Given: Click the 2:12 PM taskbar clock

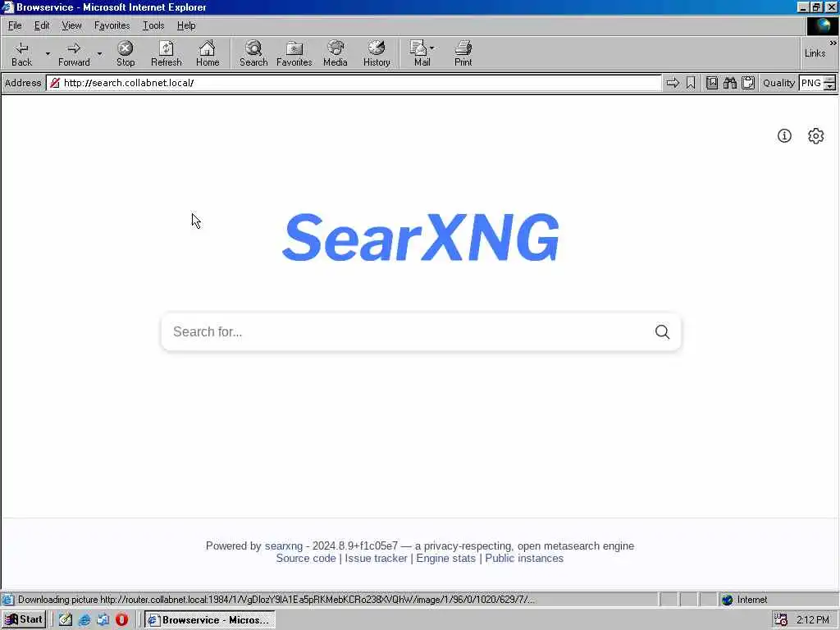Looking at the screenshot, I should (x=813, y=620).
